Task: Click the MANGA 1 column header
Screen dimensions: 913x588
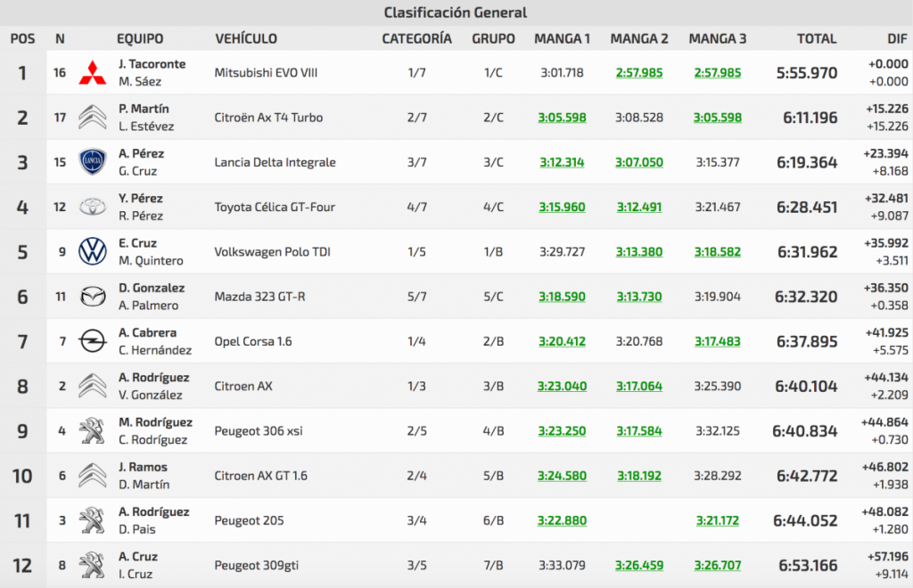Action: click(562, 38)
